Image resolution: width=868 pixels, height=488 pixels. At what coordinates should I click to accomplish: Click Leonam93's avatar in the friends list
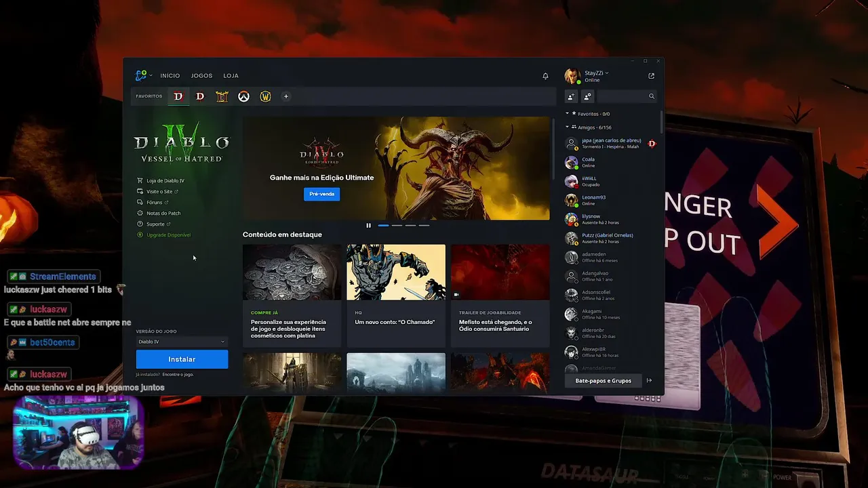click(572, 201)
